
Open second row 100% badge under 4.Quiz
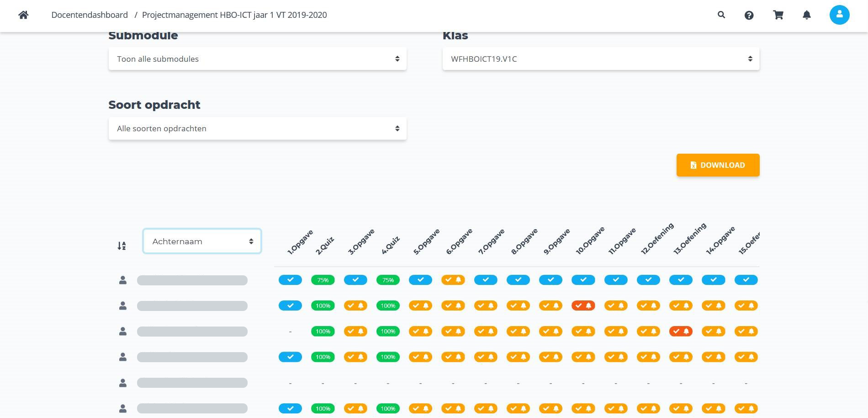[388, 305]
